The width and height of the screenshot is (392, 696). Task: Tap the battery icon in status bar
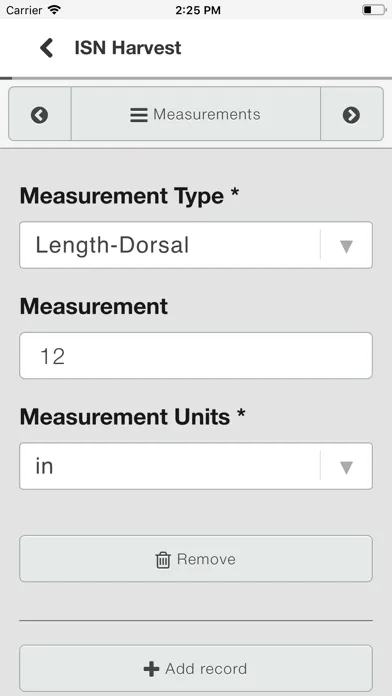(x=374, y=9)
